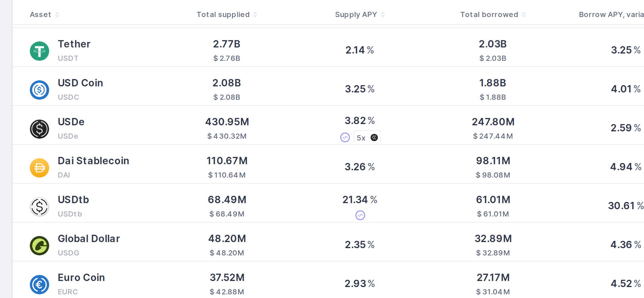Click USDe total supplied 430.95M
The width and height of the screenshot is (644, 298).
pos(227,122)
